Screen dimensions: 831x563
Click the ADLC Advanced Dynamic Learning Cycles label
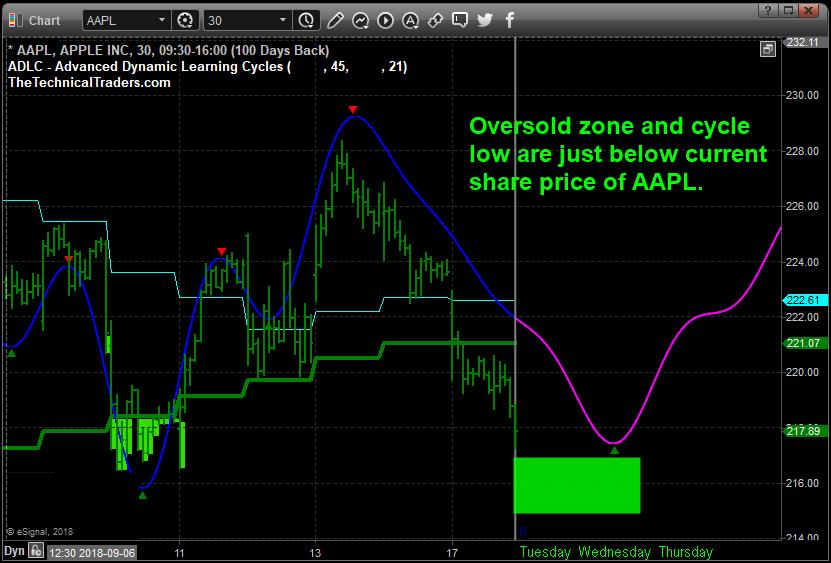(x=208, y=67)
